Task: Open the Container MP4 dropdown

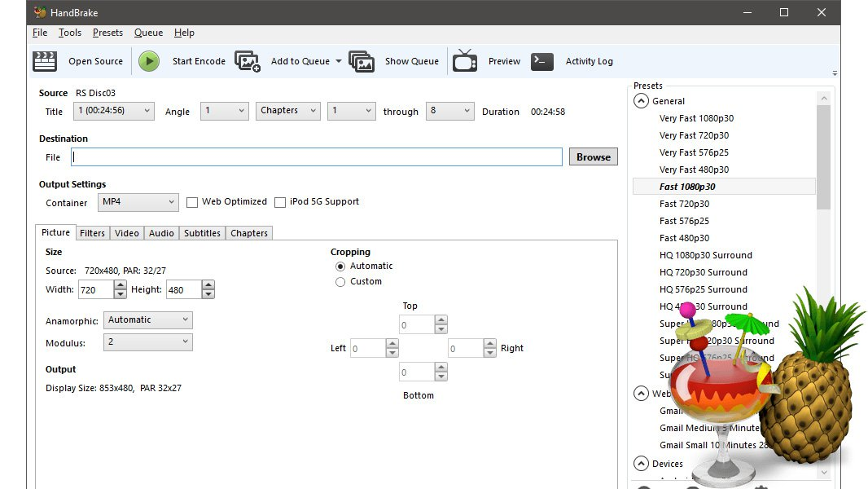Action: click(x=138, y=202)
